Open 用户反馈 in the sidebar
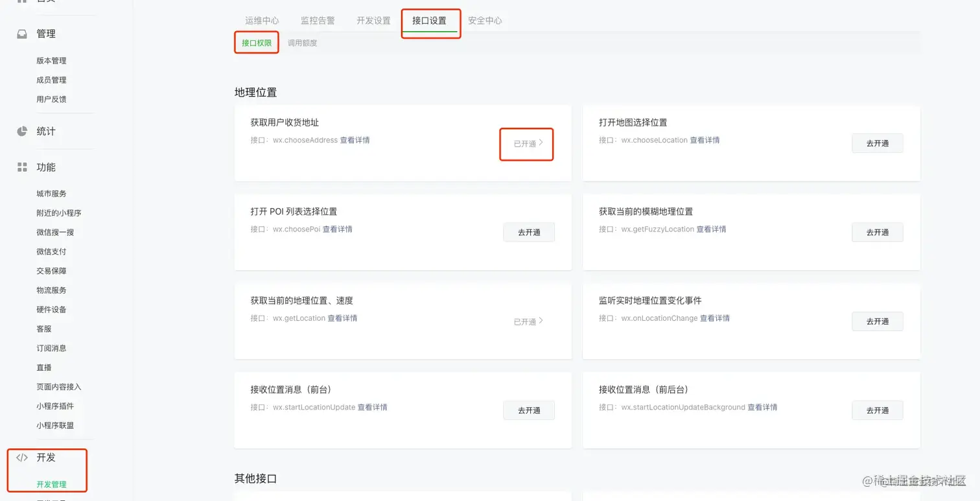The width and height of the screenshot is (980, 501). [x=51, y=99]
